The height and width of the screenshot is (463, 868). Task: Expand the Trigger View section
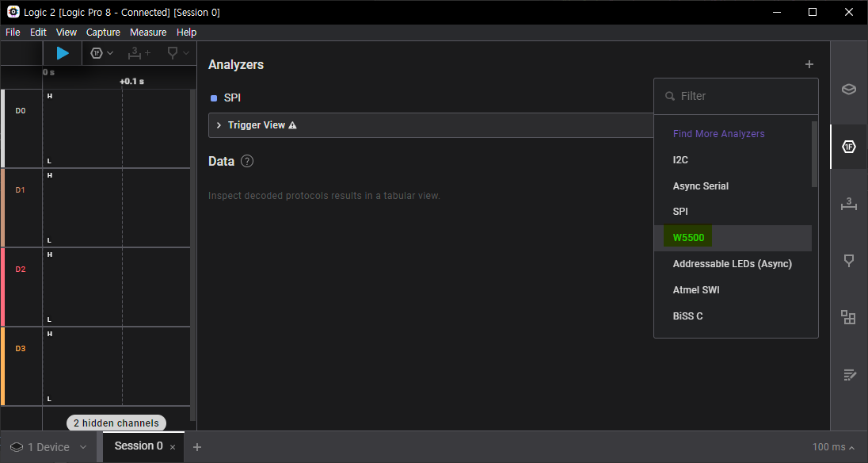pos(219,125)
